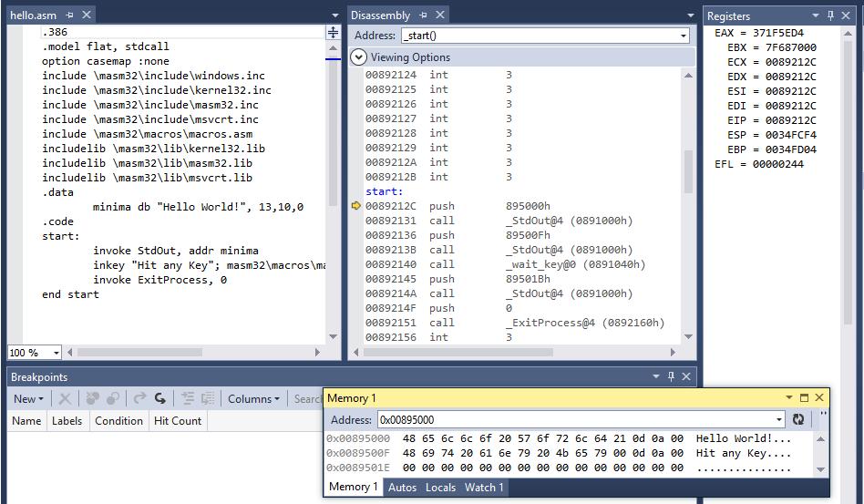Viewport: 864px width, 504px height.
Task: Click the 'minima db' data line
Action: [x=198, y=207]
